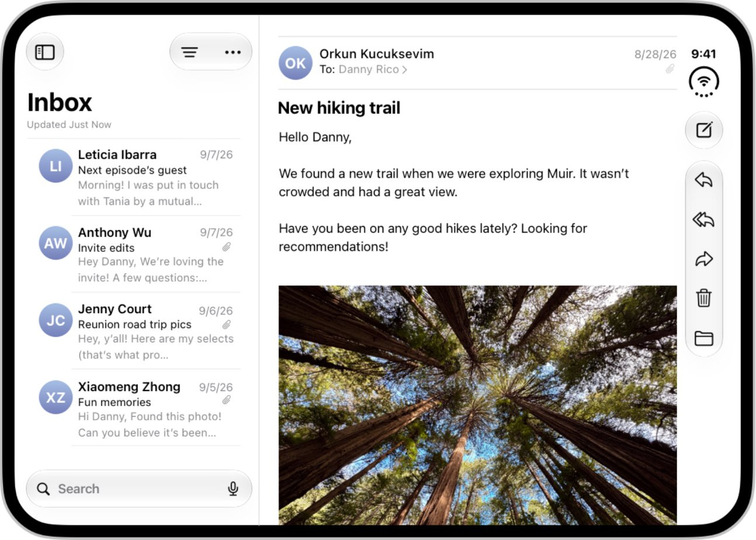Click the 8/28/26 date in the header
Image resolution: width=756 pixels, height=540 pixels.
point(655,54)
